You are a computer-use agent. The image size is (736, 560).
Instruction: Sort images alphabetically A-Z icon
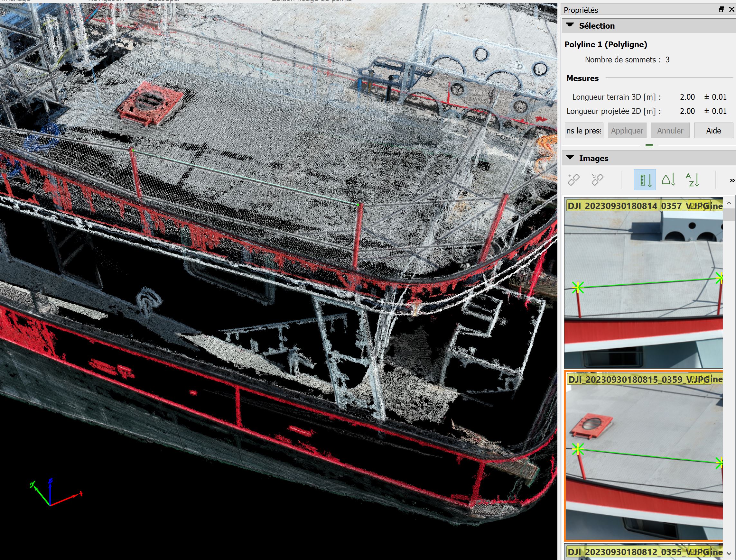(692, 180)
